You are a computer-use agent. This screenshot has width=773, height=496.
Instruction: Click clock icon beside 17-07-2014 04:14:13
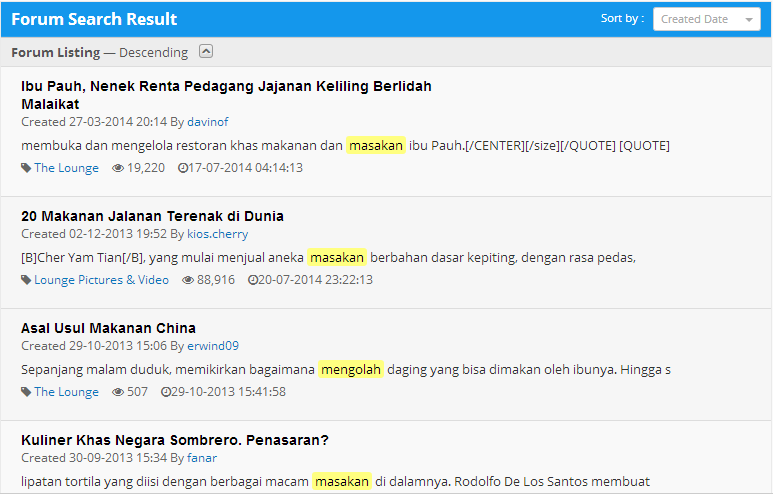click(182, 168)
